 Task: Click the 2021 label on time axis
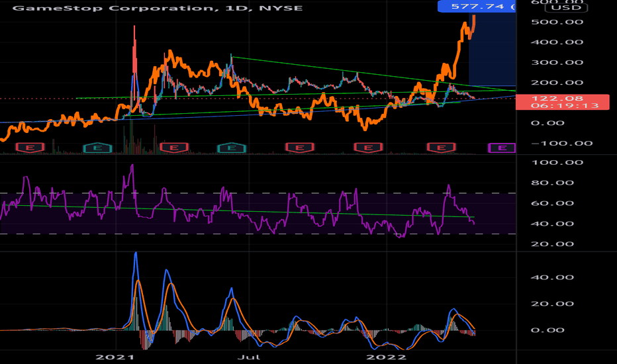(x=115, y=357)
